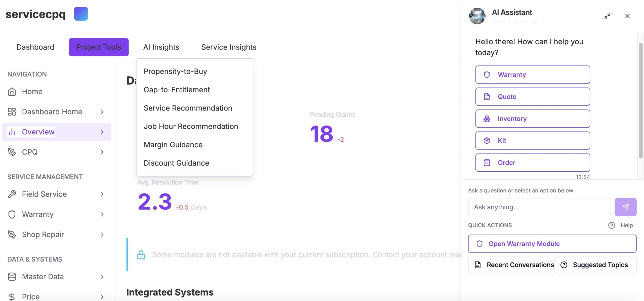Switch to the Dashboard tab
The image size is (644, 301).
pos(35,47)
